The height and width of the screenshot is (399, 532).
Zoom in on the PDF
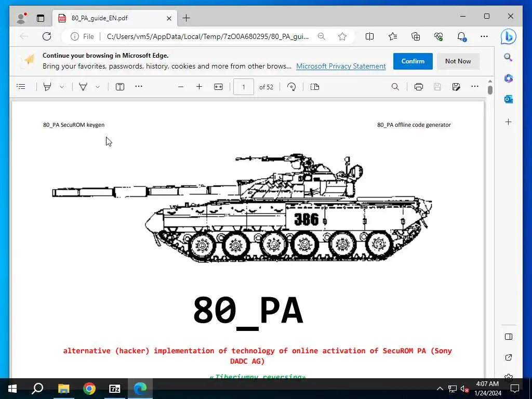199,87
